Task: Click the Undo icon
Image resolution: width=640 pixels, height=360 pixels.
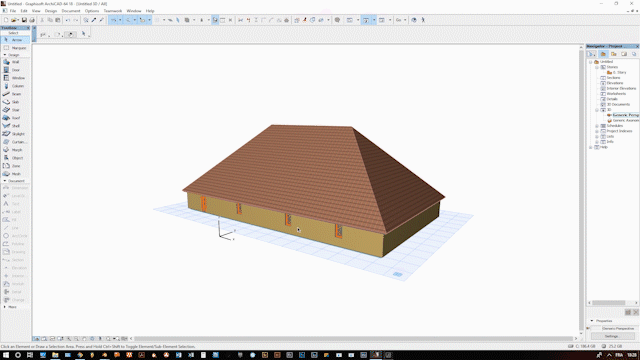Action: pos(67,20)
